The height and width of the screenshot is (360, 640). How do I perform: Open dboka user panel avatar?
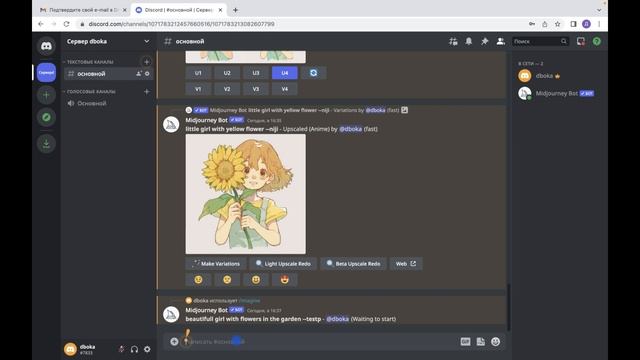[x=70, y=349]
